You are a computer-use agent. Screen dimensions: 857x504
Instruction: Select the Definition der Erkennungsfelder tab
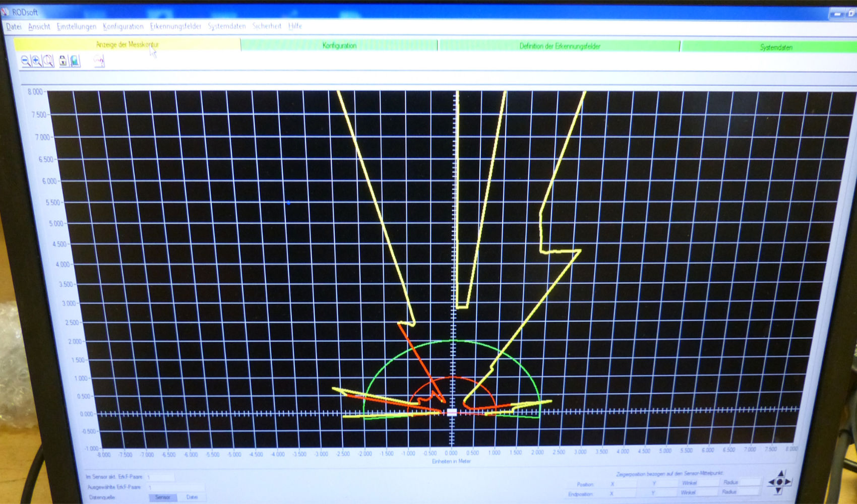click(x=560, y=46)
